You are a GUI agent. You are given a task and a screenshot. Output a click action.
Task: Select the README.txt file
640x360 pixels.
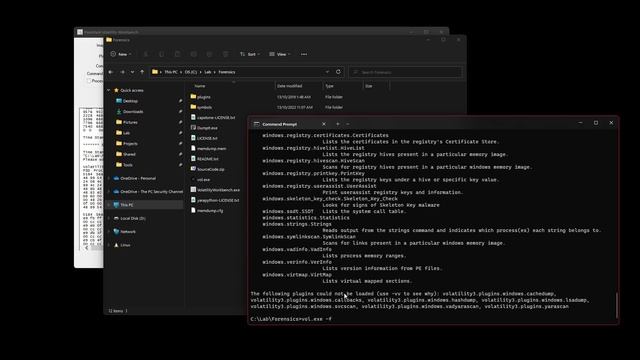(207, 159)
